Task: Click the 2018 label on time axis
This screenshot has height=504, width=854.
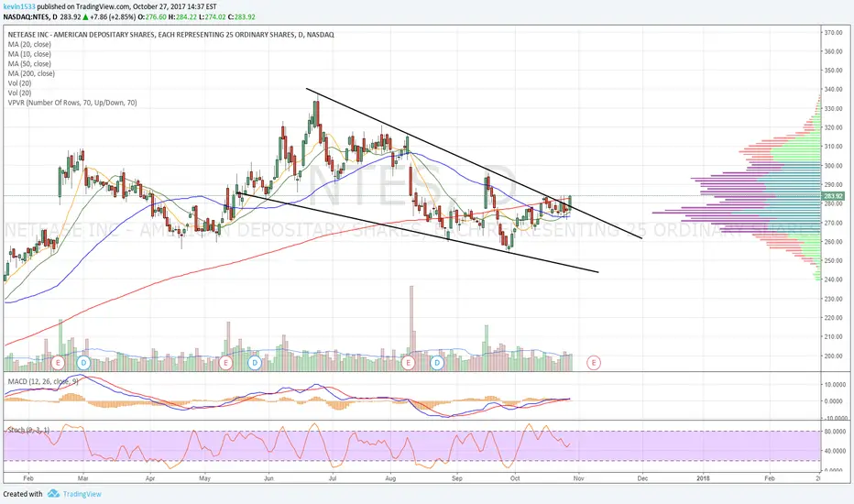Action: pyautogui.click(x=704, y=478)
